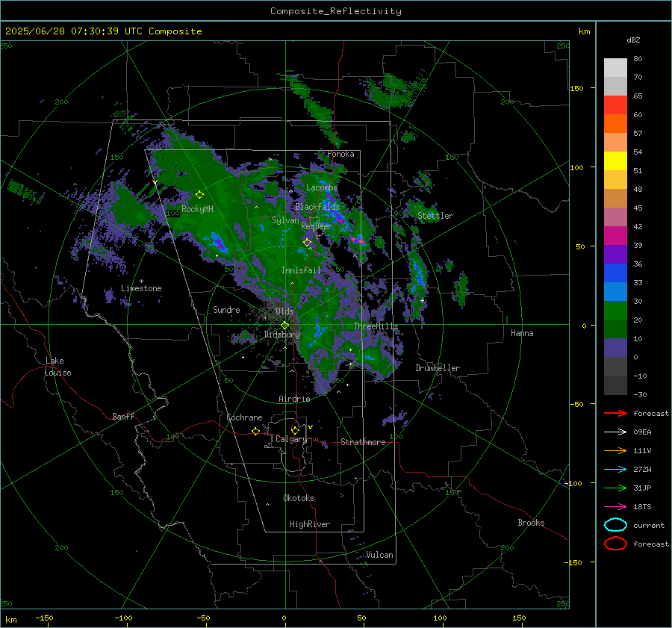Click the Blackfalds city label

tap(317, 207)
